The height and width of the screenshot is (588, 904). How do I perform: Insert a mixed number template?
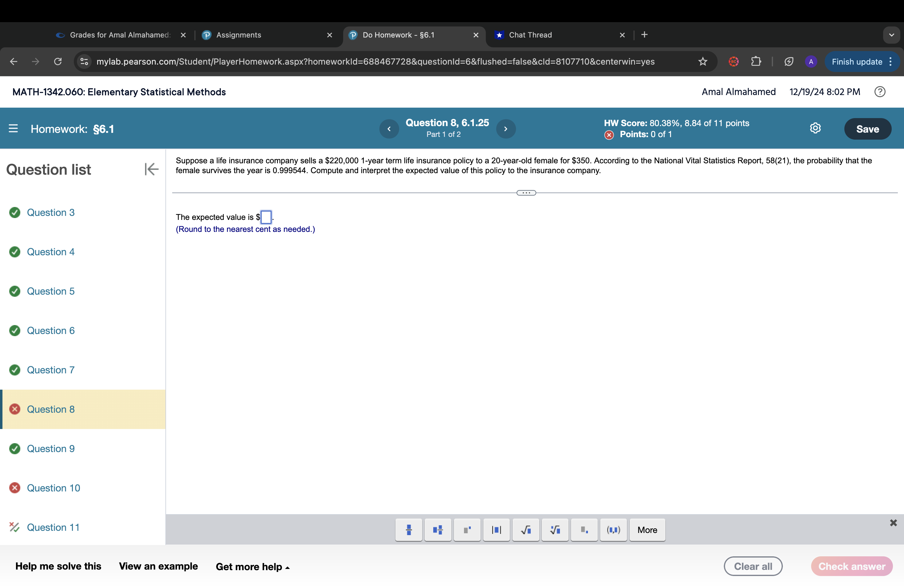coord(438,530)
